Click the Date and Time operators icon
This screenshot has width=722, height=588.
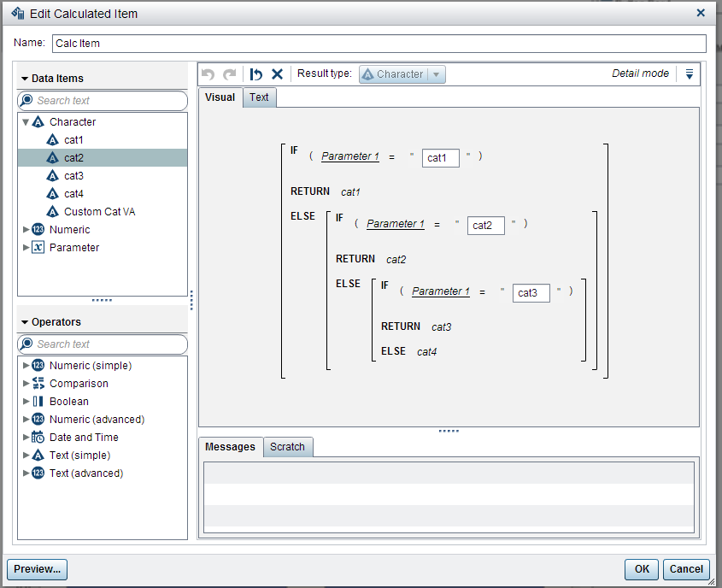point(38,438)
